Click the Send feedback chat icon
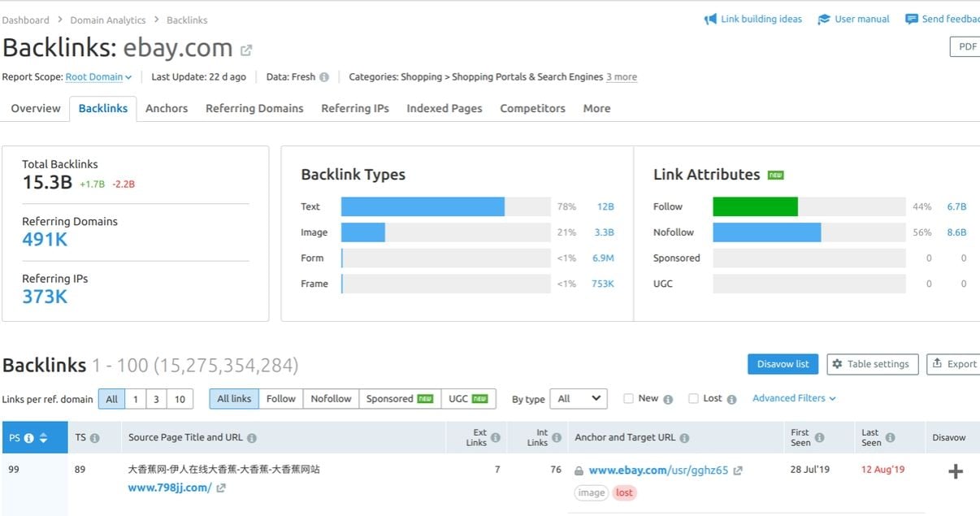 click(x=912, y=20)
